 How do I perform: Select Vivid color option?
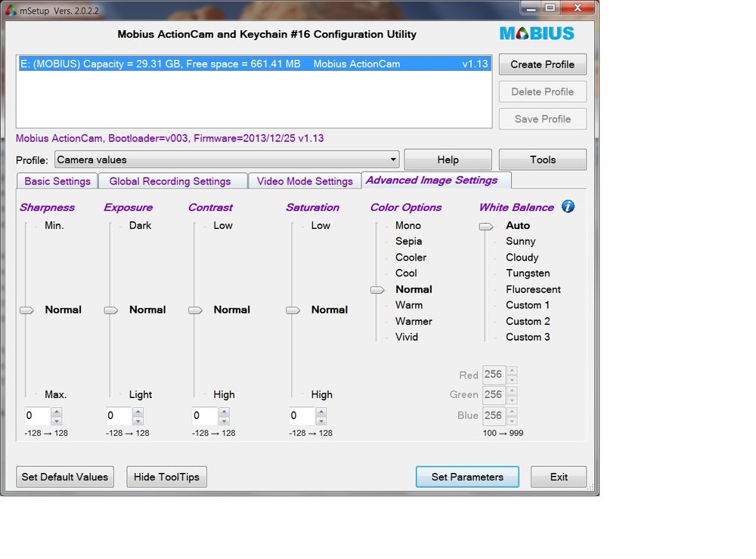pyautogui.click(x=407, y=338)
